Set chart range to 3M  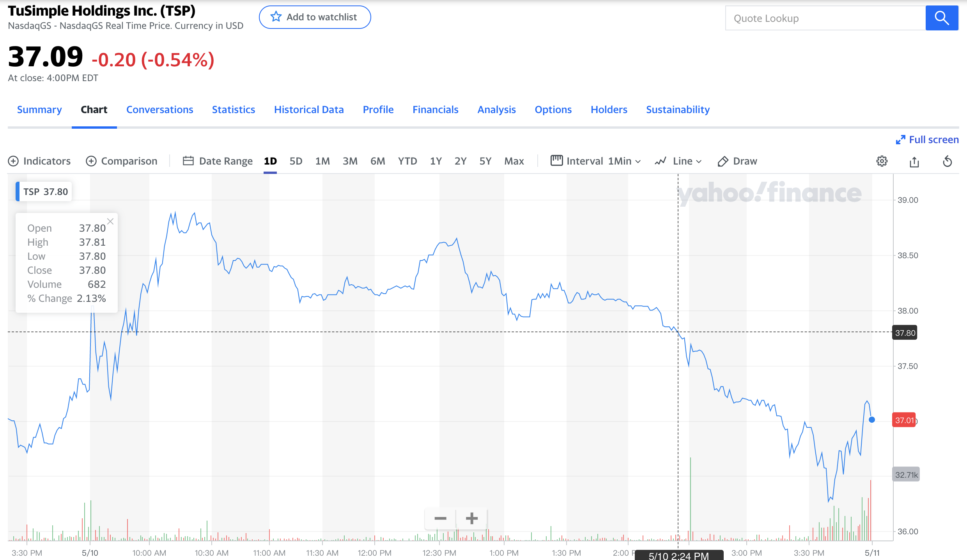click(x=350, y=161)
